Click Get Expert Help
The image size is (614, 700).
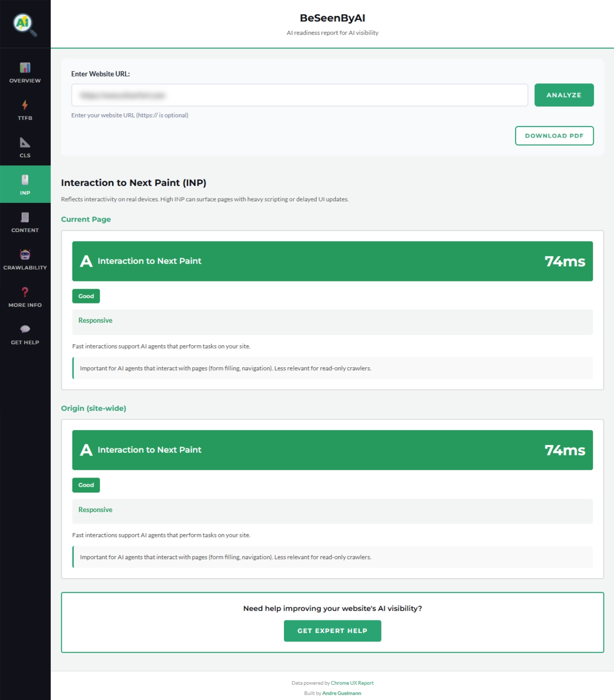click(x=332, y=631)
